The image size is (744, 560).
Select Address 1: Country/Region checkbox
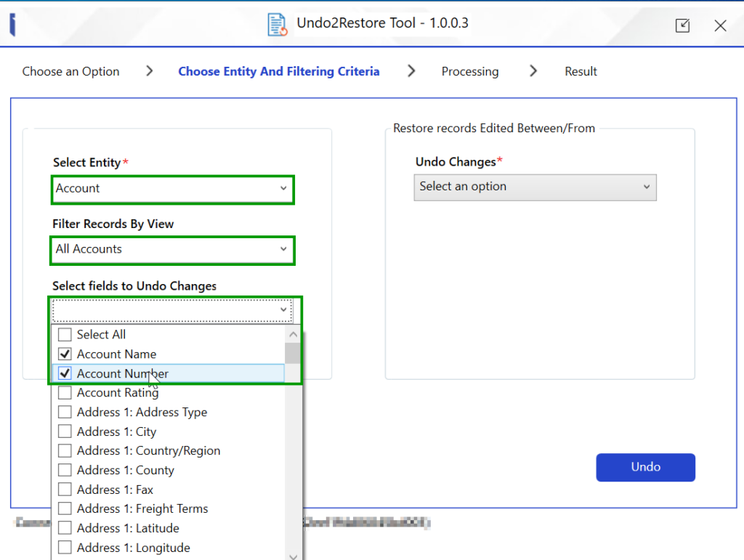point(64,450)
